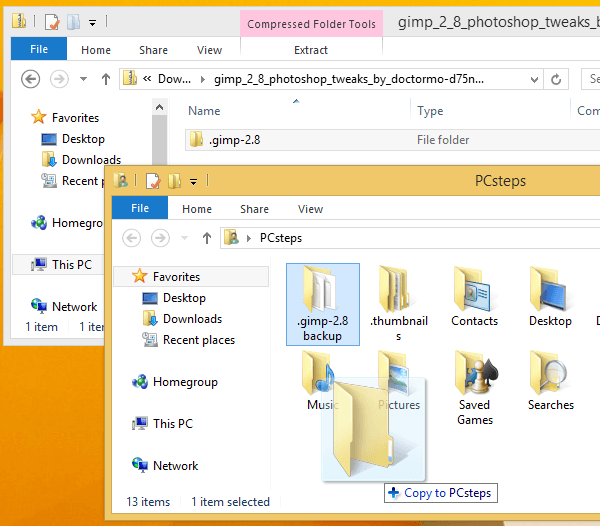This screenshot has height=526, width=600.
Task: Open the Recent locations dropdown in the PCsteps window
Action: click(184, 238)
